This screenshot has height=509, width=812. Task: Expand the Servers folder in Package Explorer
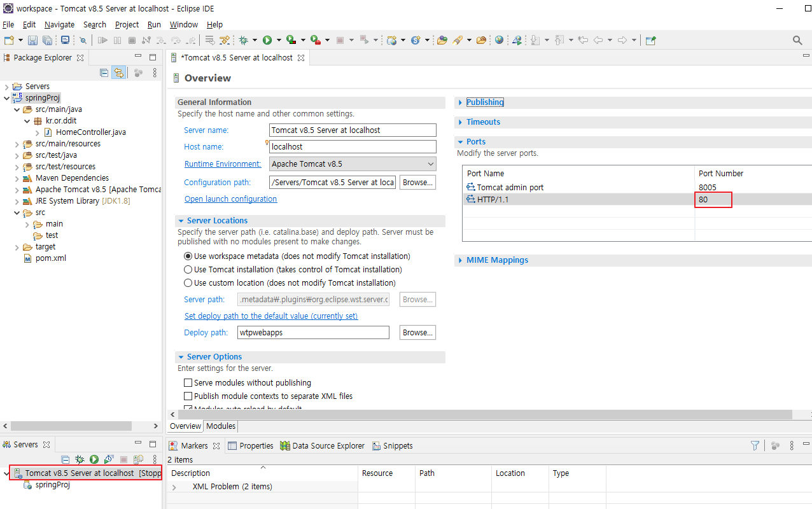point(6,87)
